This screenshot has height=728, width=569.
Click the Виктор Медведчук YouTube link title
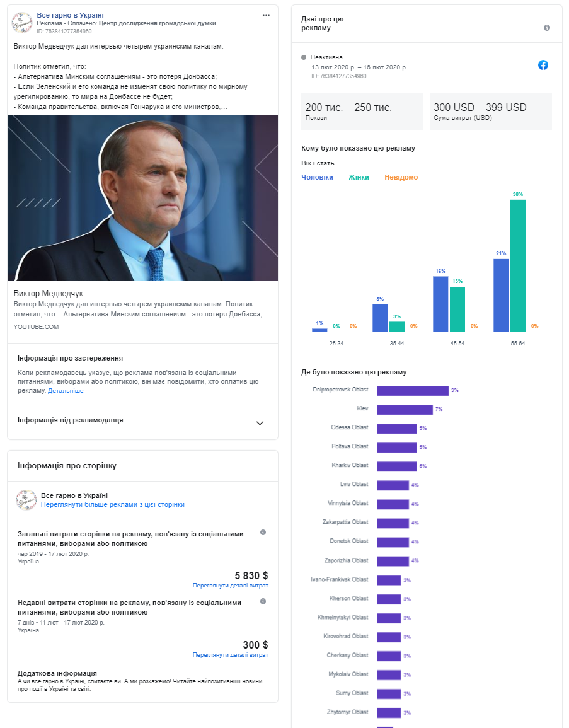pos(49,294)
